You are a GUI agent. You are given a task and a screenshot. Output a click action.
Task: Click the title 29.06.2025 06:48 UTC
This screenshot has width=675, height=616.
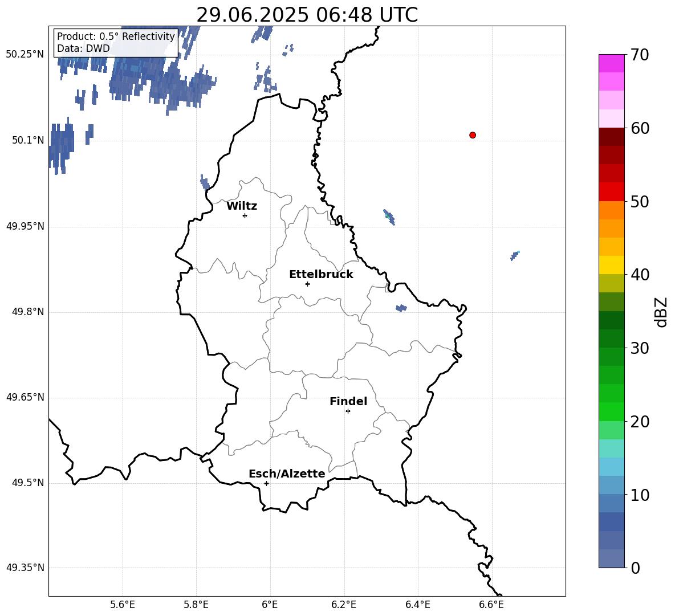point(307,15)
